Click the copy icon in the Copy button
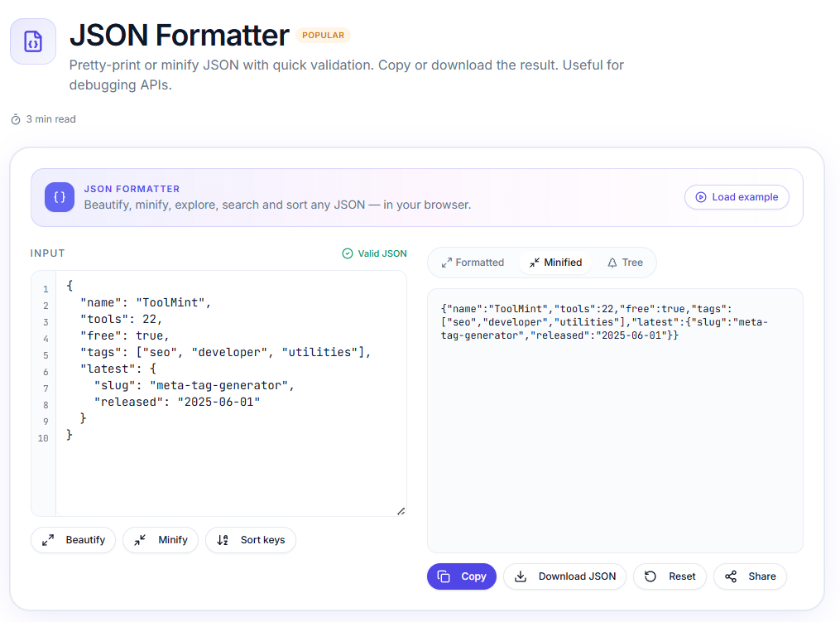This screenshot has width=840, height=622. (444, 576)
